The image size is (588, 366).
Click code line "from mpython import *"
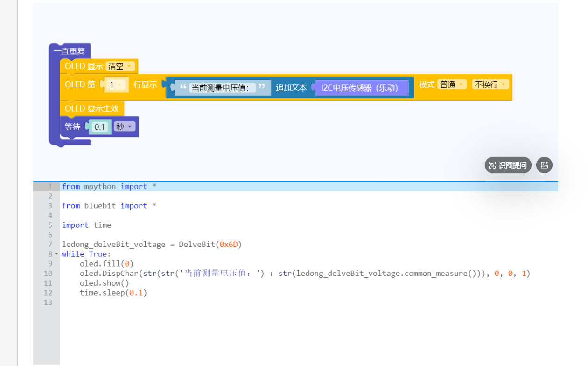pyautogui.click(x=109, y=186)
